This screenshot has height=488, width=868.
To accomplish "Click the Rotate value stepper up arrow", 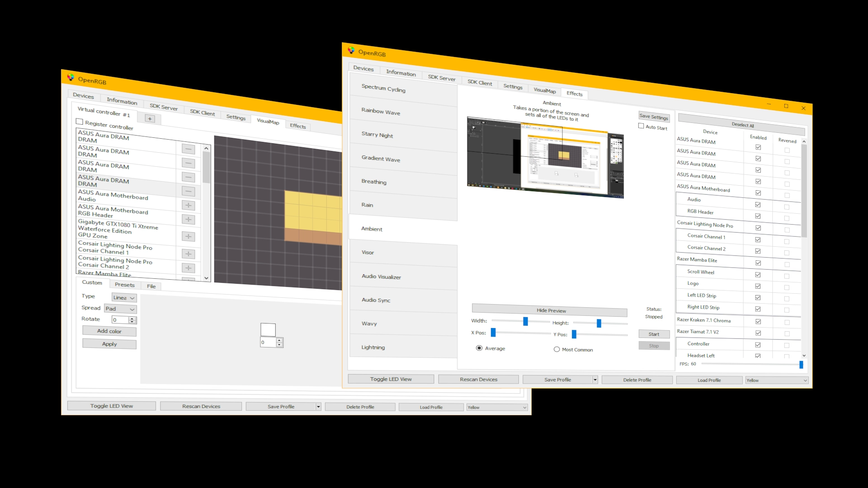I will coord(132,318).
